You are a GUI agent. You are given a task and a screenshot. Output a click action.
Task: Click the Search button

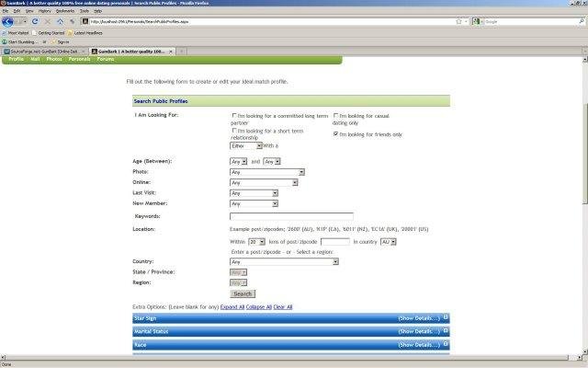coord(243,294)
